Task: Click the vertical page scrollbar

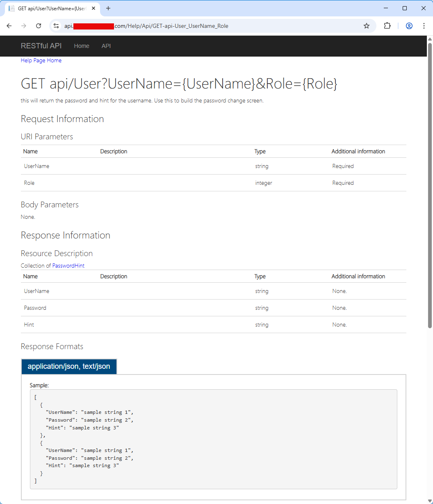Action: (430, 184)
